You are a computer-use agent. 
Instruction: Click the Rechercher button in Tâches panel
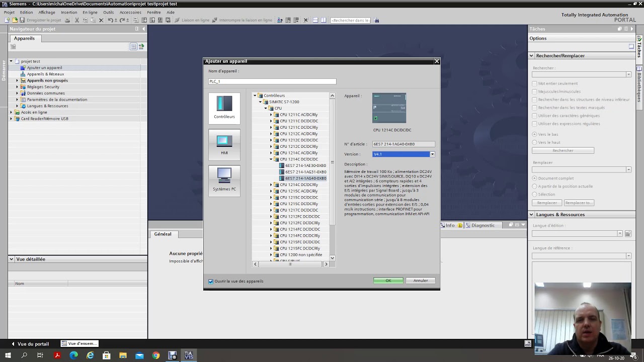(x=562, y=150)
